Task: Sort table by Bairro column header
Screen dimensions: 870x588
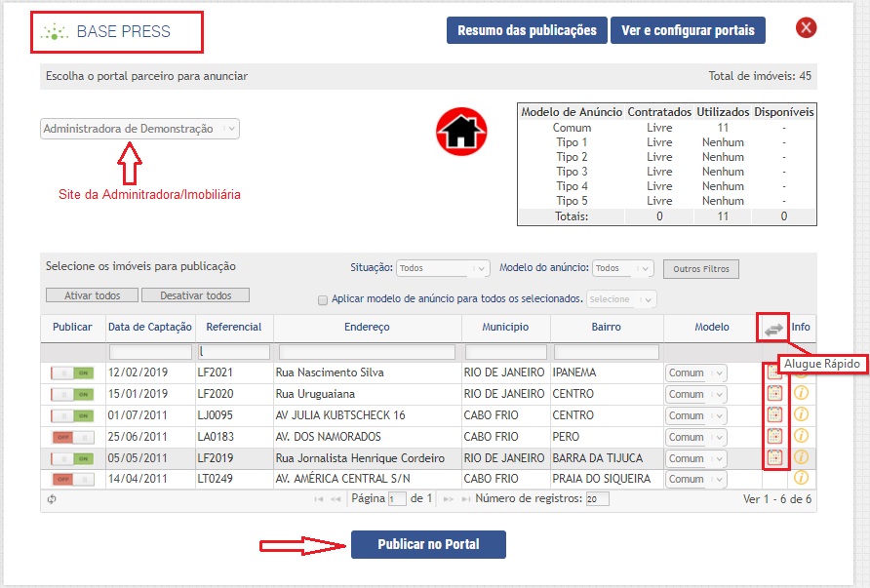Action: tap(606, 328)
